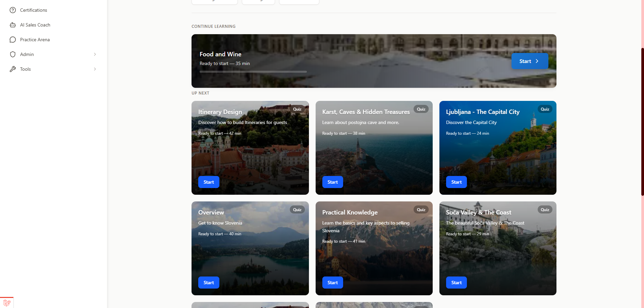Image resolution: width=644 pixels, height=308 pixels.
Task: Start the Itinerary Design quiz
Action: (208, 182)
